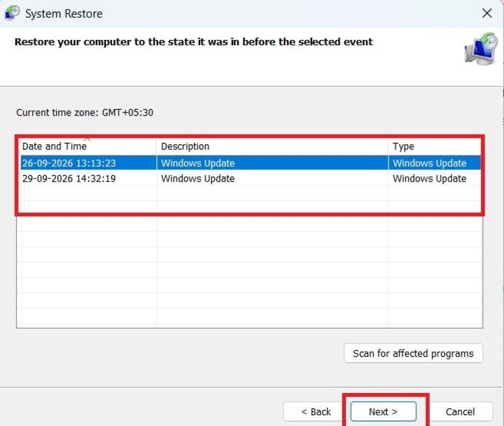Proceed with the Next button
The height and width of the screenshot is (426, 504).
pyautogui.click(x=383, y=412)
